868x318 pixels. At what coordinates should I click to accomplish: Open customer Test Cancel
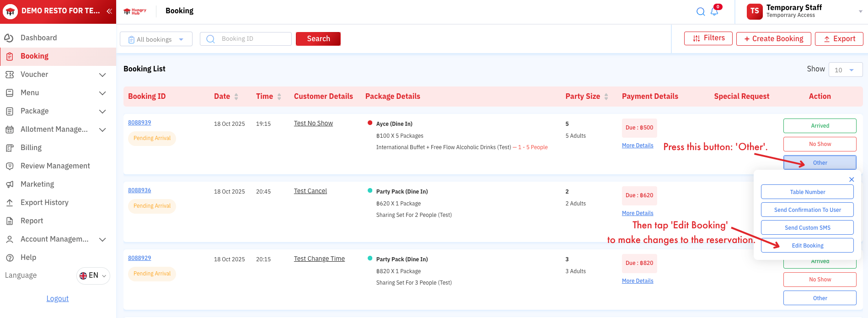tap(311, 191)
